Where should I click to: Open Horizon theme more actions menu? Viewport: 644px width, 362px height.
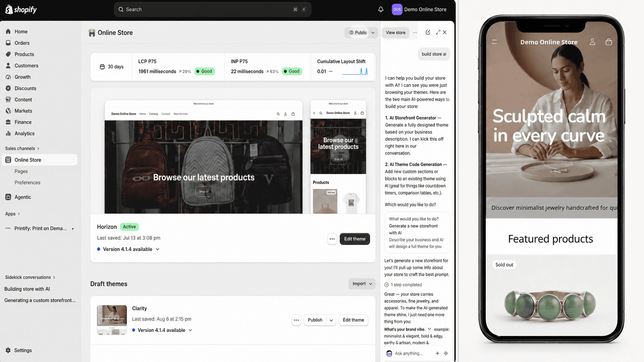tap(332, 239)
